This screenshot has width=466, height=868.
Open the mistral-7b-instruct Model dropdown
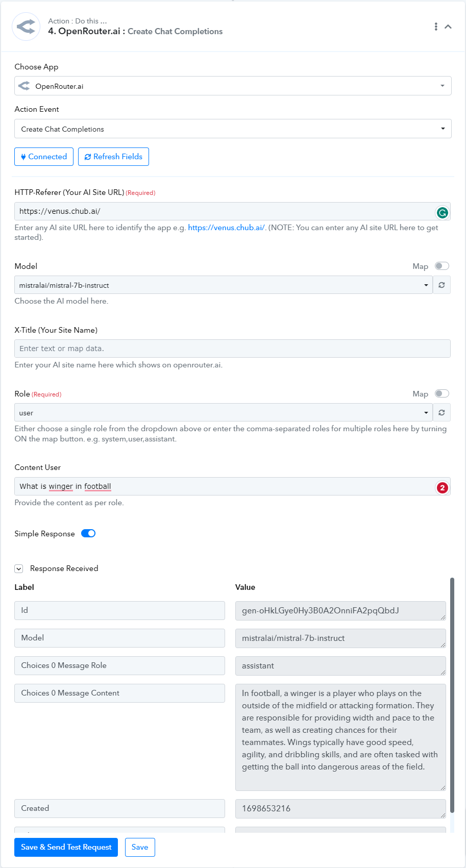pyautogui.click(x=224, y=285)
